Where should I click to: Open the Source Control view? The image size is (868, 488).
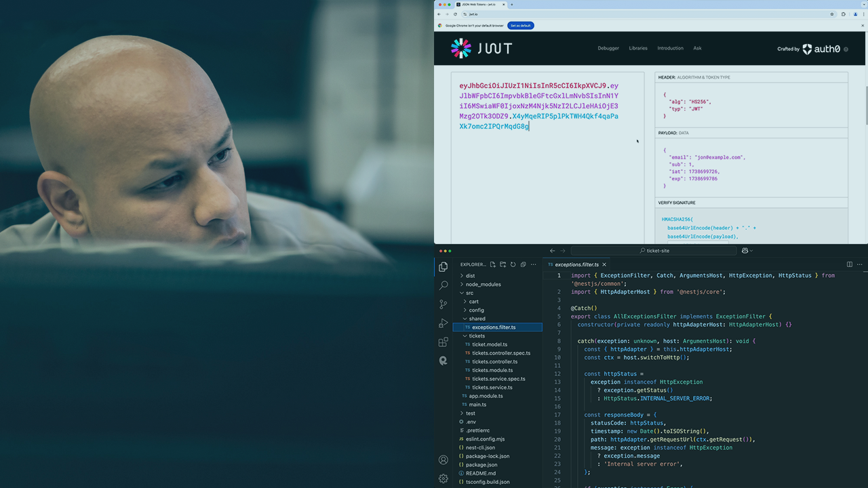[443, 304]
